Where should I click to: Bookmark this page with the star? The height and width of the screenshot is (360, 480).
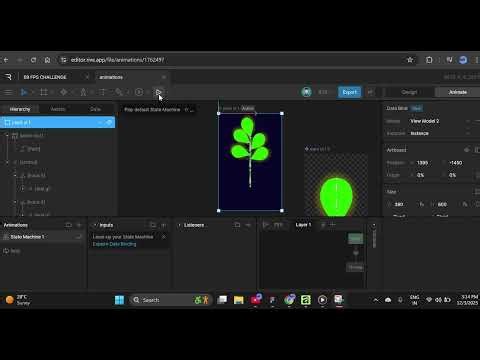point(410,60)
